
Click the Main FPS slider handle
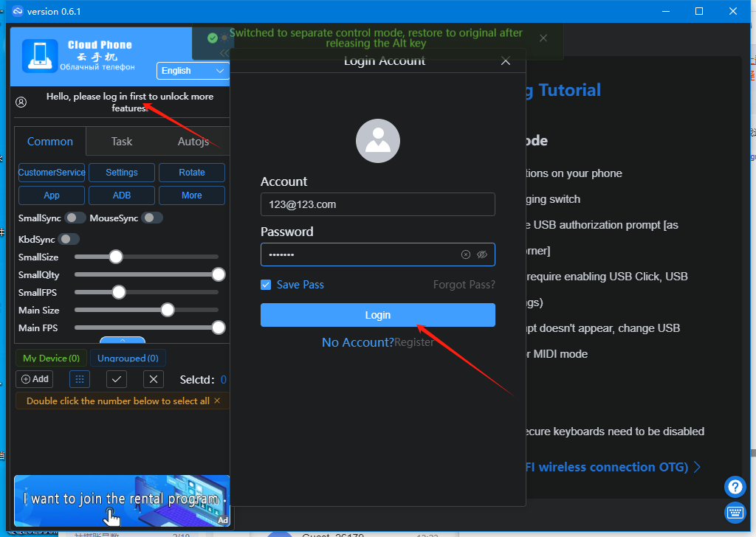coord(219,328)
